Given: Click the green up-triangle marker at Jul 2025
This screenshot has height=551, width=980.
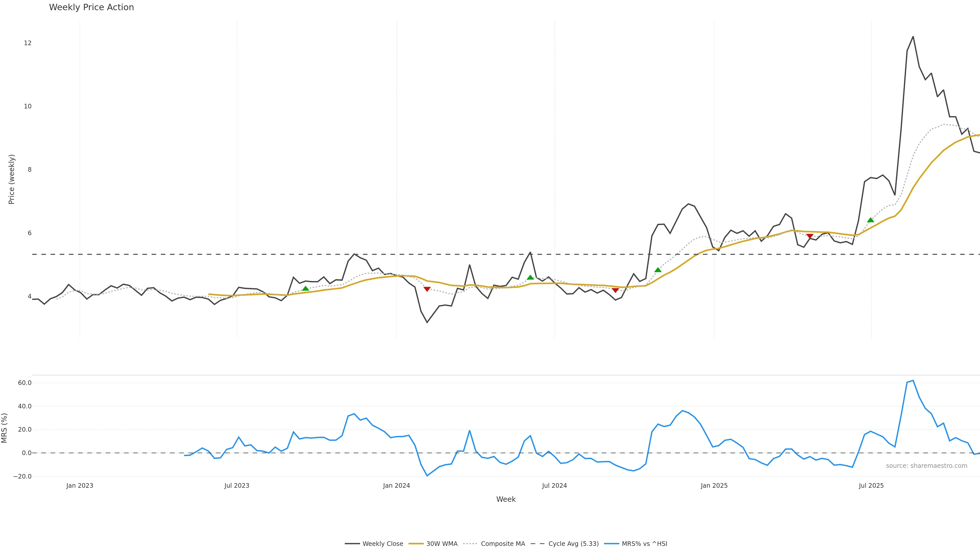Looking at the screenshot, I should tap(871, 220).
